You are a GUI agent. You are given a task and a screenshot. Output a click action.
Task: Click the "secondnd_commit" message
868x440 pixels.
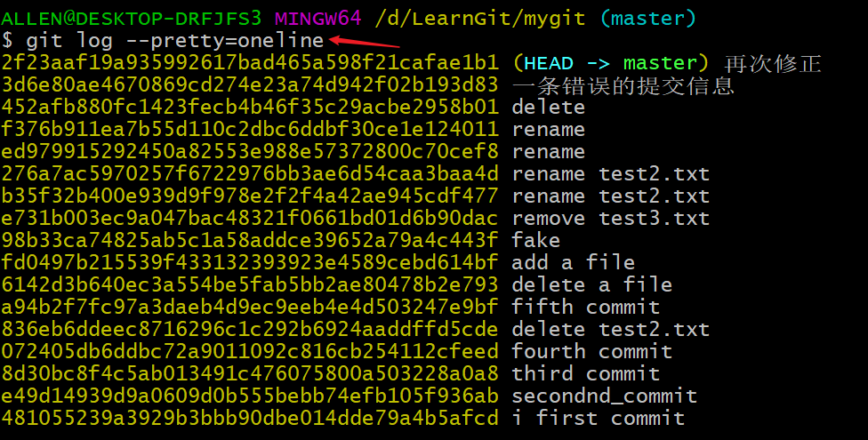point(604,396)
